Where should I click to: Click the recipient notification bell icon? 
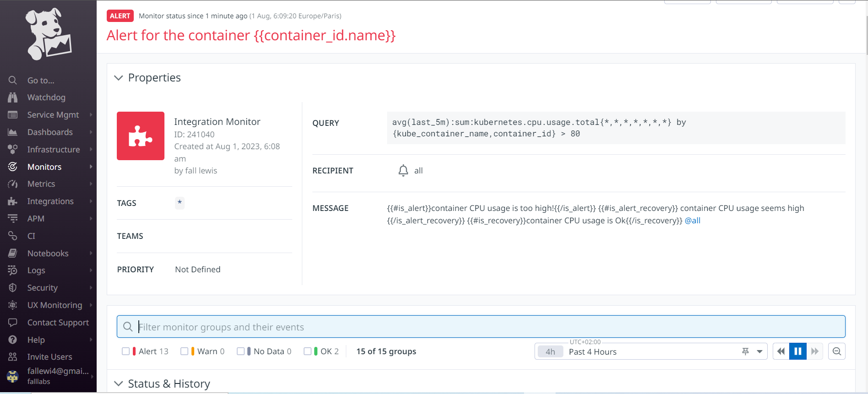tap(403, 171)
